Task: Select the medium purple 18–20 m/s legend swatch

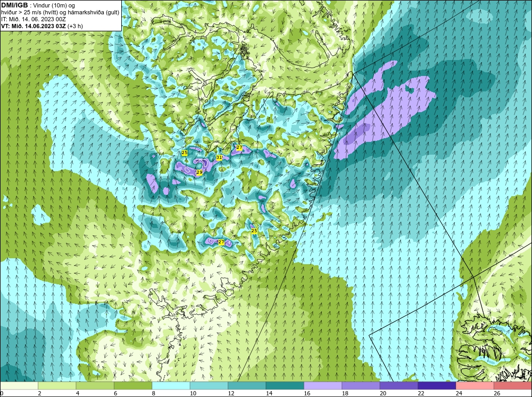Action: (x=361, y=386)
